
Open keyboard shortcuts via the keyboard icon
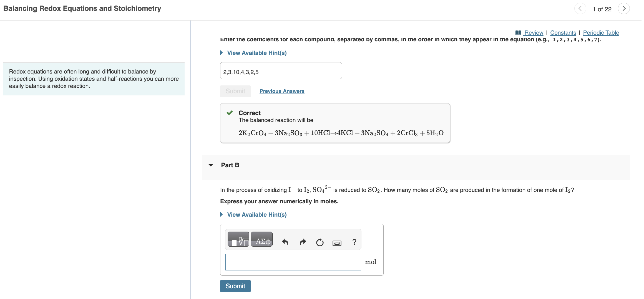pyautogui.click(x=337, y=242)
